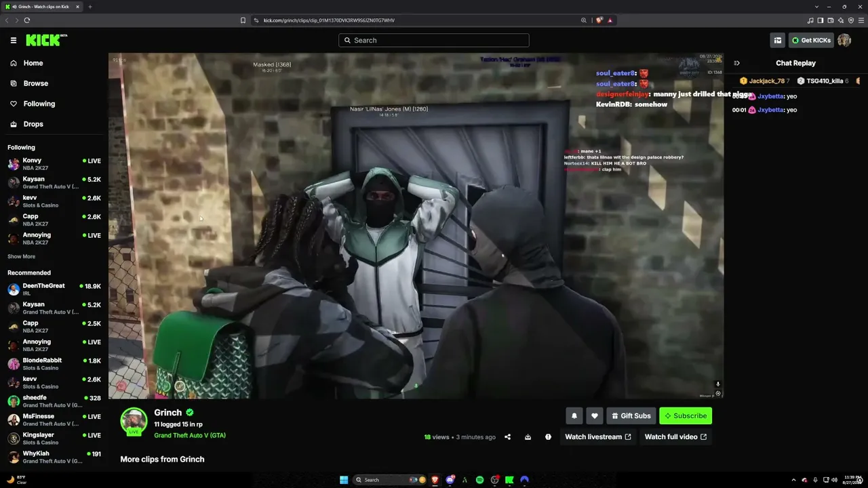Click the Kick logo
This screenshot has width=868, height=488.
(x=46, y=40)
